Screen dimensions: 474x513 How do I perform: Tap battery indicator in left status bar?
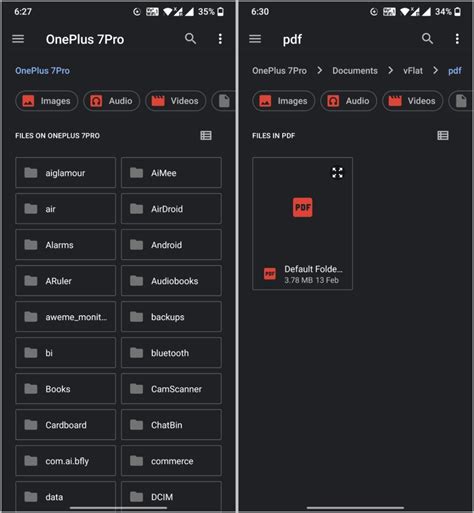[220, 12]
